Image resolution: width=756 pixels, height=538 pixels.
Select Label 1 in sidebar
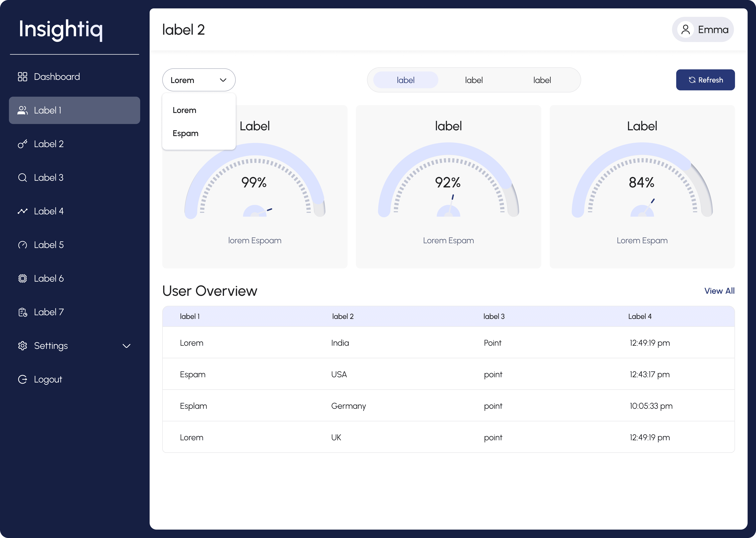74,110
